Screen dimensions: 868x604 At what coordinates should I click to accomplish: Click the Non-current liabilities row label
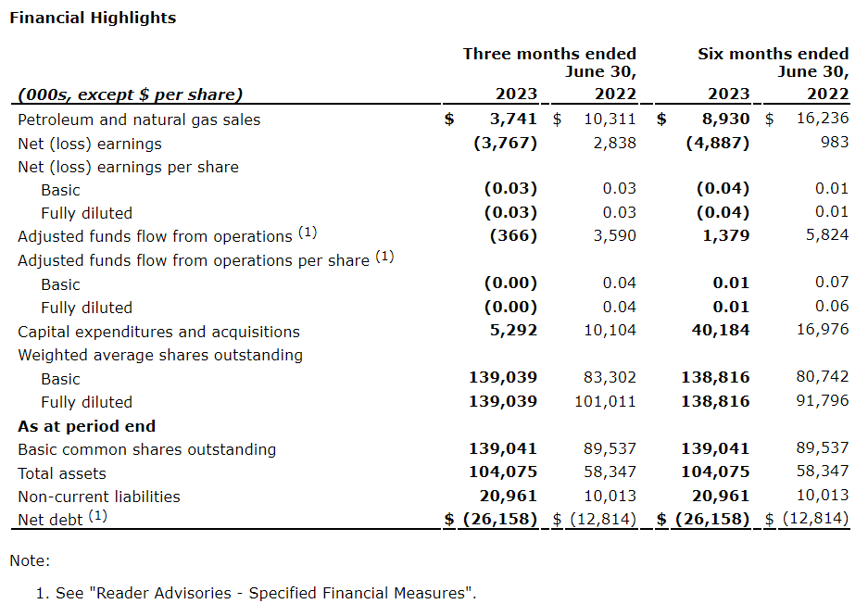(x=99, y=497)
